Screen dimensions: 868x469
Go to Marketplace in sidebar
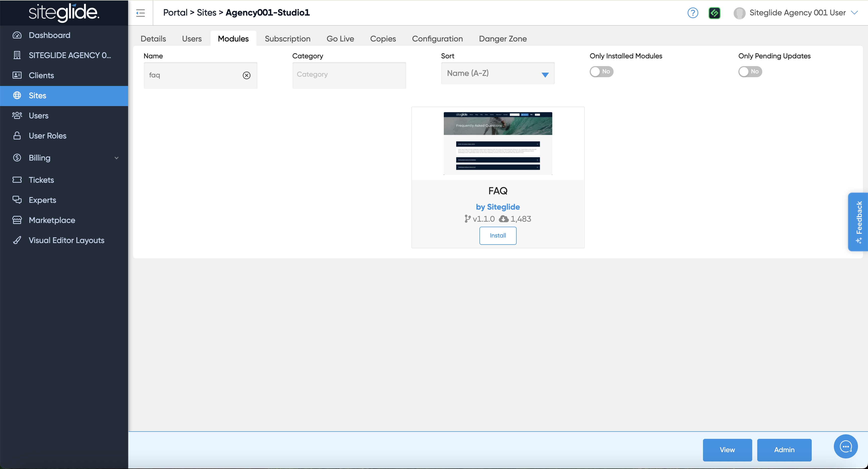click(52, 220)
